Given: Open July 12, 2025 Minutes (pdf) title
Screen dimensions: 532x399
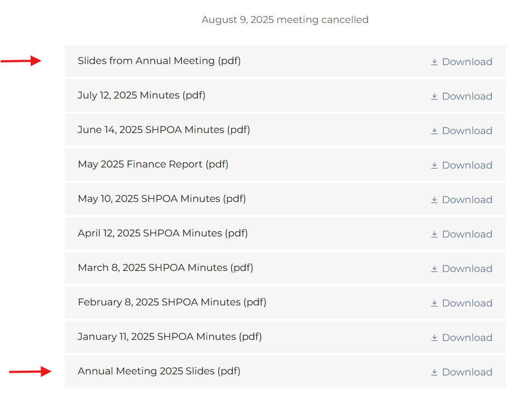Looking at the screenshot, I should click(141, 95).
